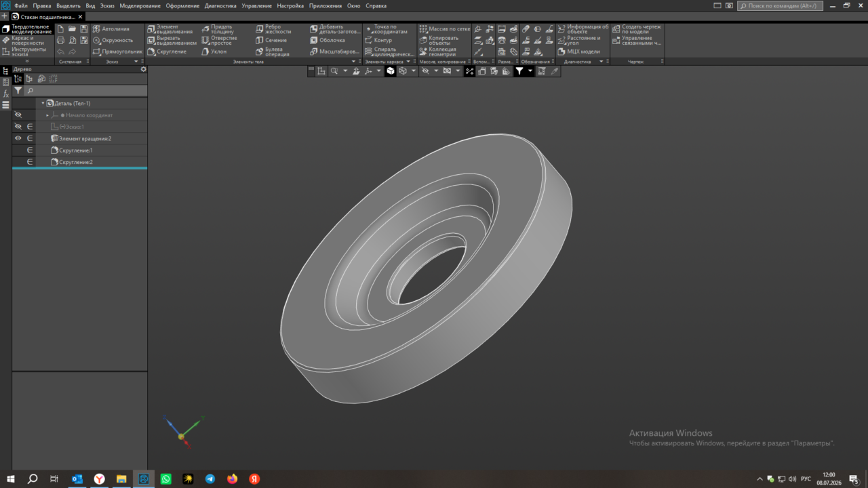The height and width of the screenshot is (488, 868).
Task: Click the command search field
Action: (780, 5)
